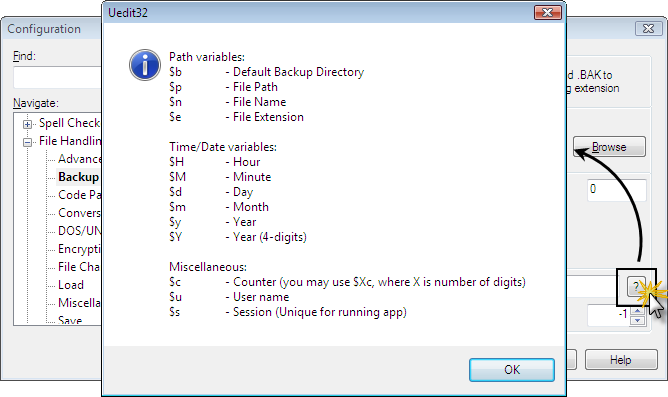Select the File Change tree item
This screenshot has width=668, height=397.
(79, 267)
